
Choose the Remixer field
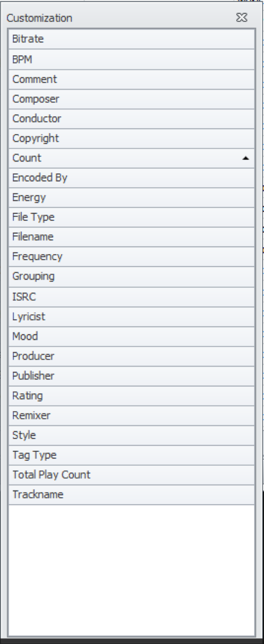click(x=132, y=416)
